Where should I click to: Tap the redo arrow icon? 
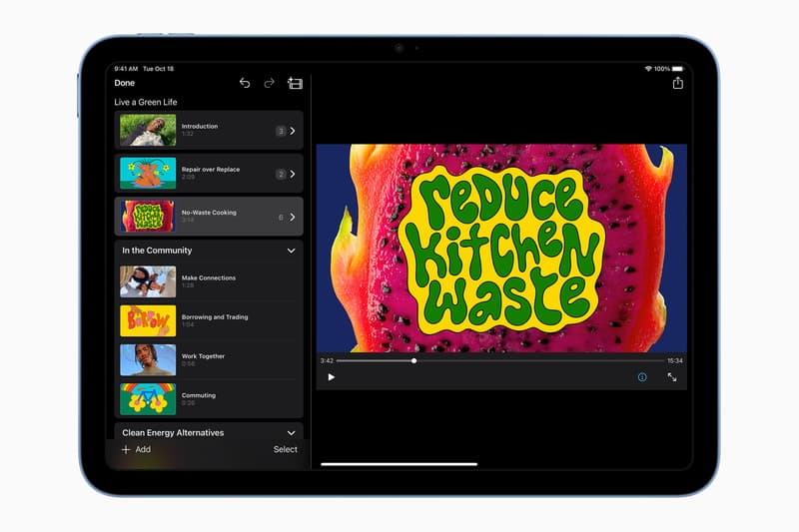point(269,84)
